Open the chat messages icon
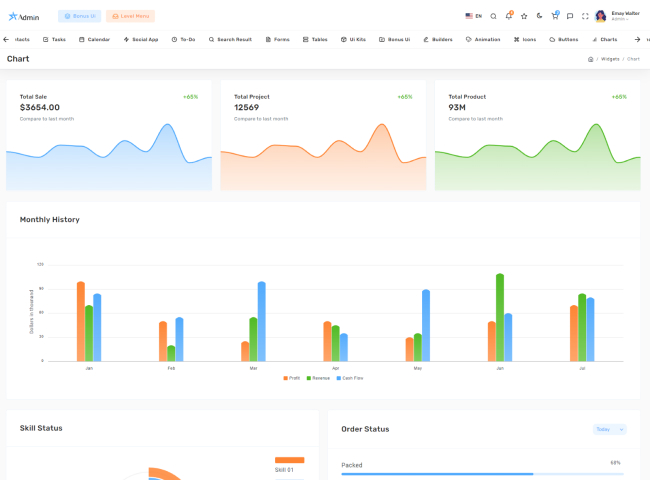 570,16
